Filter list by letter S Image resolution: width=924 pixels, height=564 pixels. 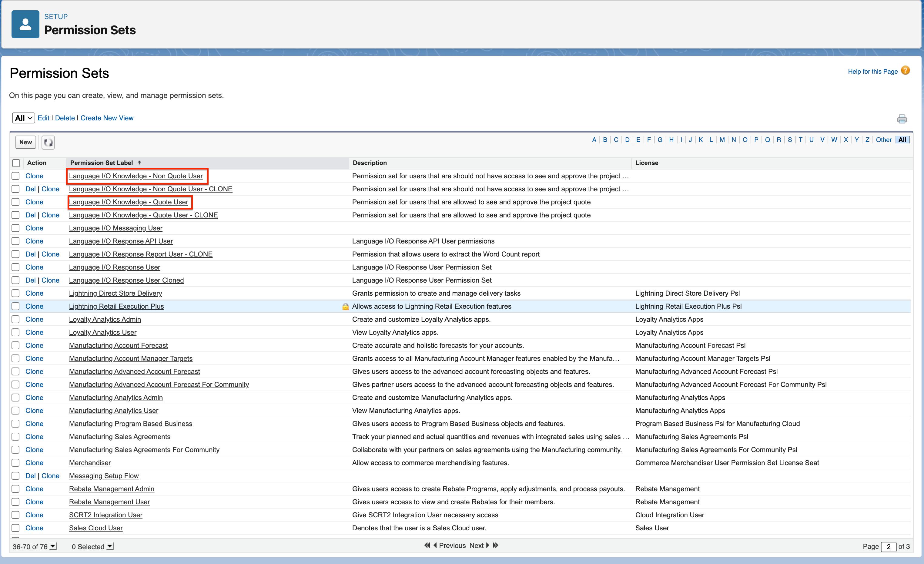point(790,140)
